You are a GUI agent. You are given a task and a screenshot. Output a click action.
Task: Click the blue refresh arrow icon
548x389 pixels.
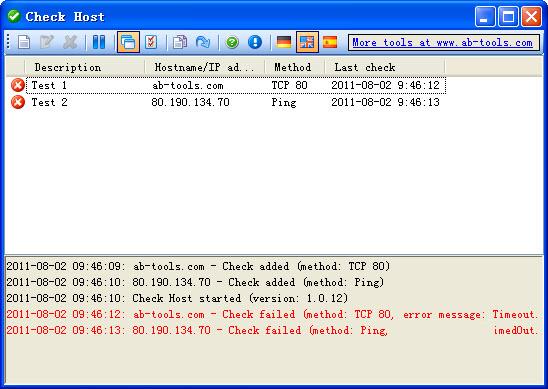(203, 42)
